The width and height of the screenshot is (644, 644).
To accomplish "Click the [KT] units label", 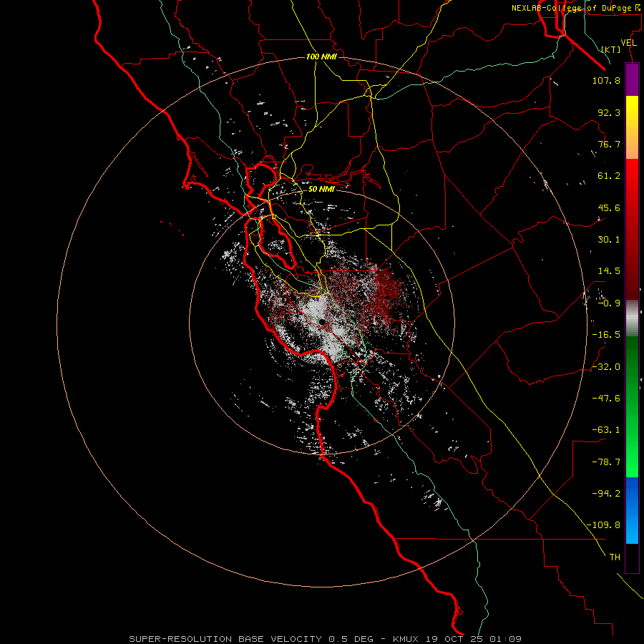I will [x=611, y=49].
